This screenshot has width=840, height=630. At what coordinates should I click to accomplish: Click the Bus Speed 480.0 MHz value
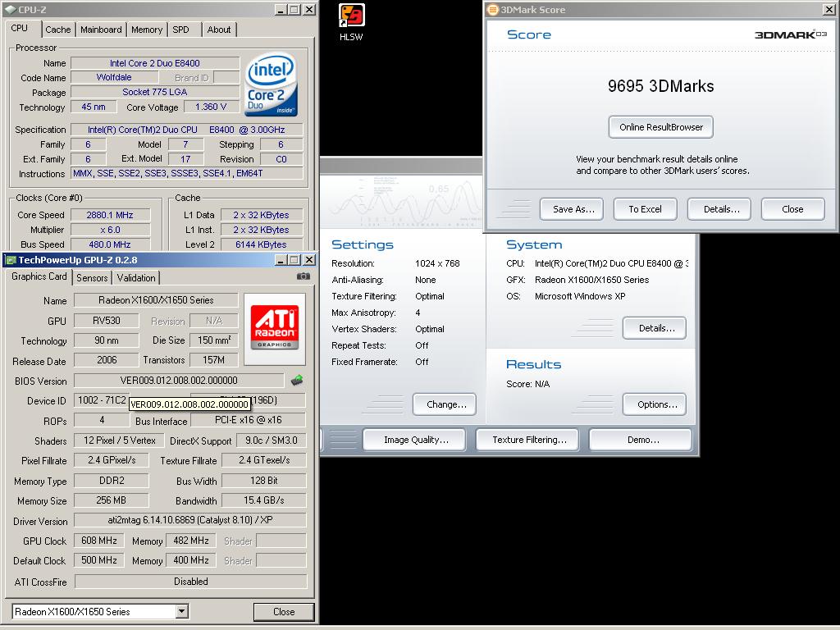[110, 244]
